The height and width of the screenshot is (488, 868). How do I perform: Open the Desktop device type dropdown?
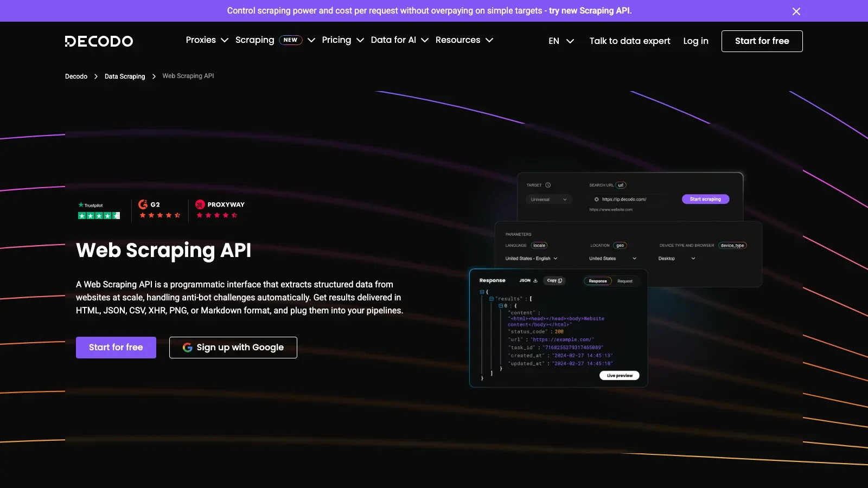click(x=676, y=259)
